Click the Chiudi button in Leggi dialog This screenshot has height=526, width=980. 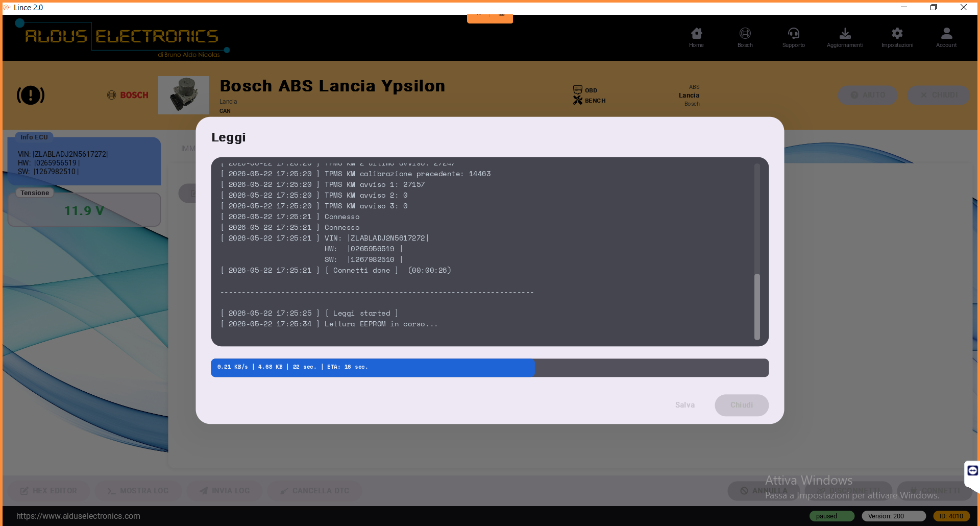pos(741,405)
